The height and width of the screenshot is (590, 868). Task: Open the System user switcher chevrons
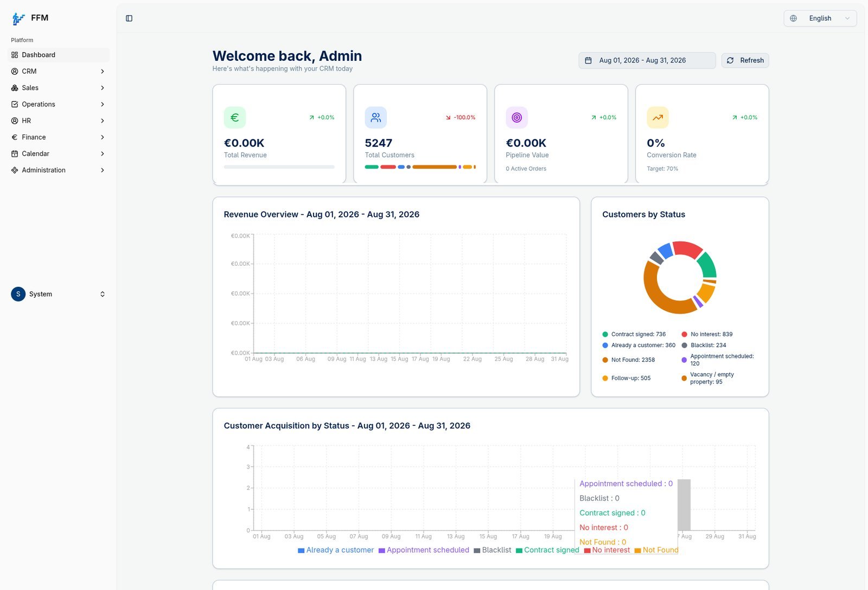click(x=103, y=294)
